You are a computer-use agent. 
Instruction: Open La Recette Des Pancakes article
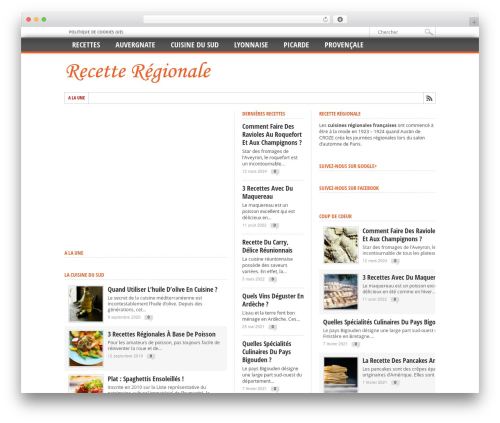point(399,361)
